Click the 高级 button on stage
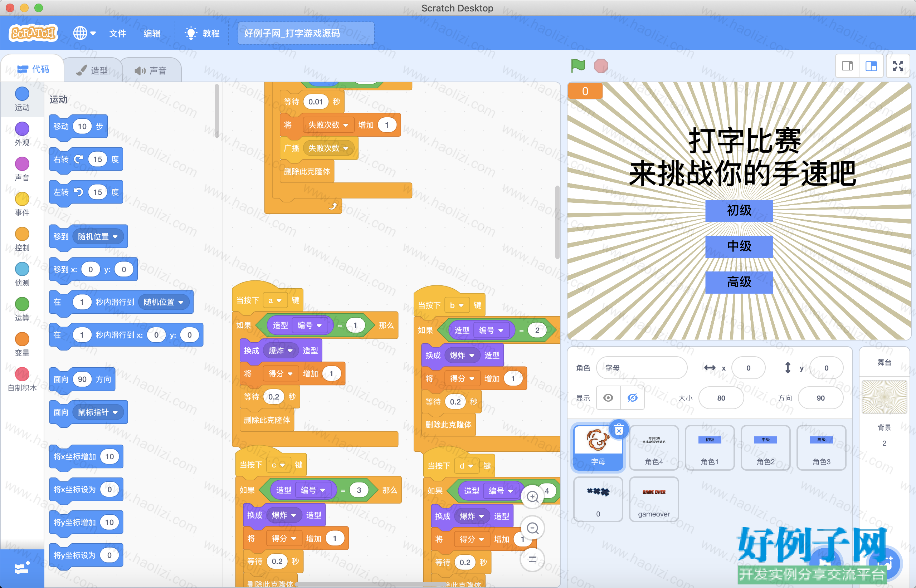916x588 pixels. coord(739,282)
